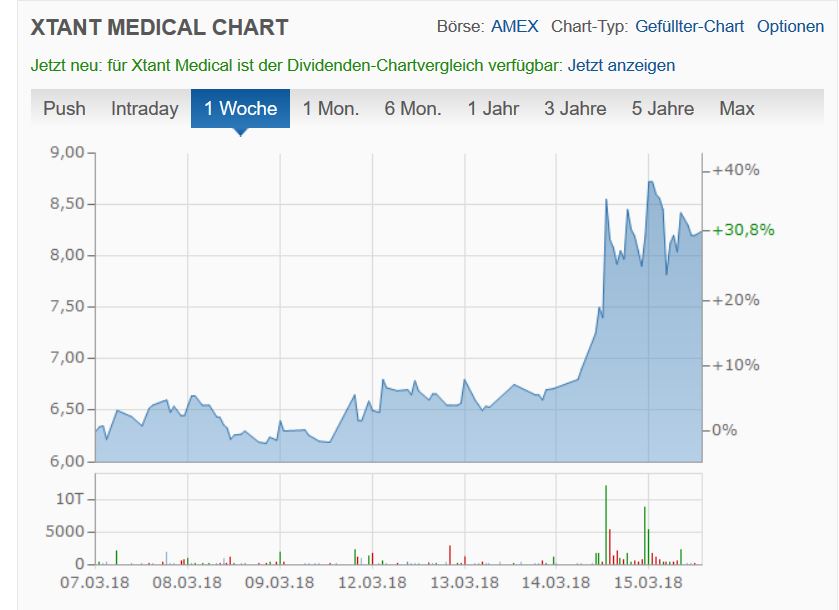Switch to the 6 Mon. range
The width and height of the screenshot is (839, 610).
(x=413, y=108)
